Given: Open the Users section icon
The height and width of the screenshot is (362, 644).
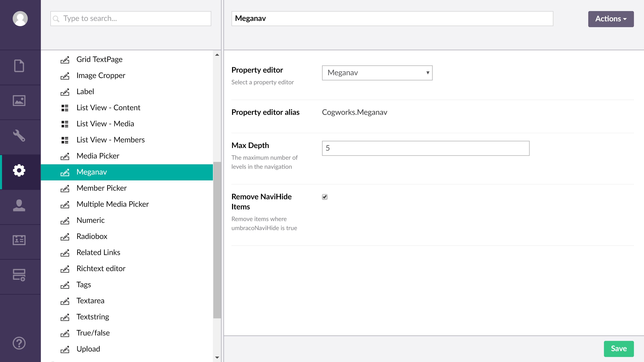Looking at the screenshot, I should tap(19, 205).
